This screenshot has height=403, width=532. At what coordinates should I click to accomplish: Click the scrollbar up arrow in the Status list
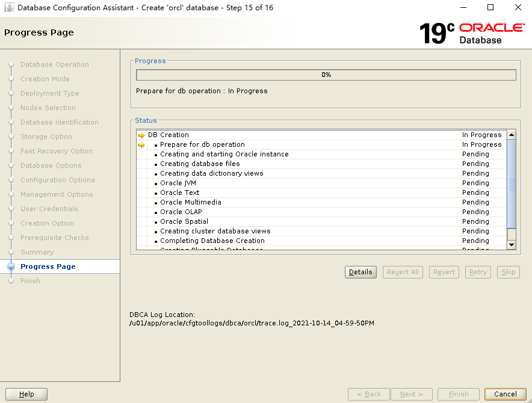512,134
